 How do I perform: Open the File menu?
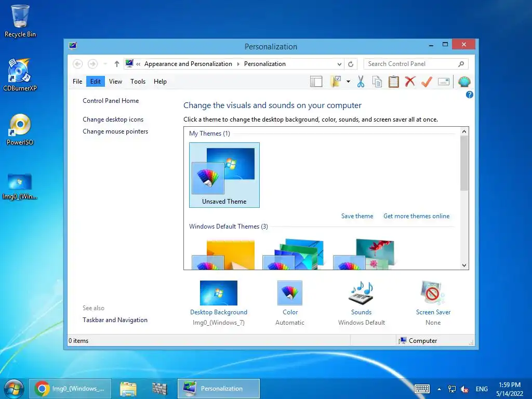[77, 82]
